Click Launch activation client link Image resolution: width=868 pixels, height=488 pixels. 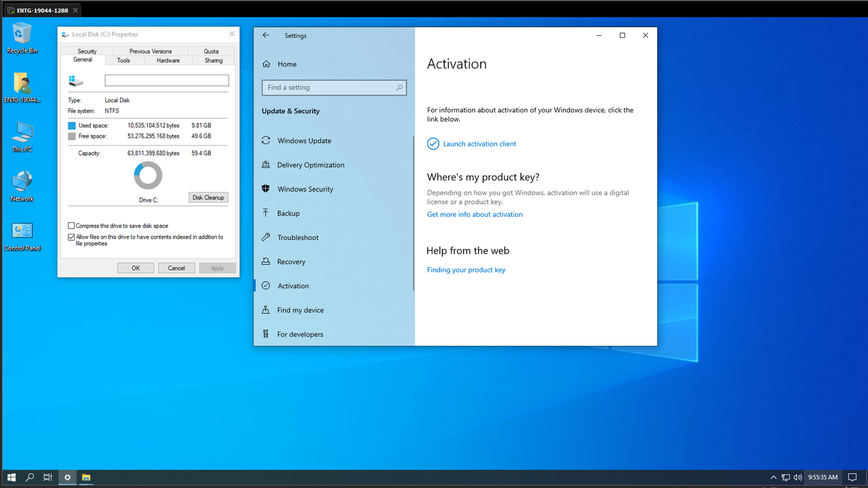(479, 144)
